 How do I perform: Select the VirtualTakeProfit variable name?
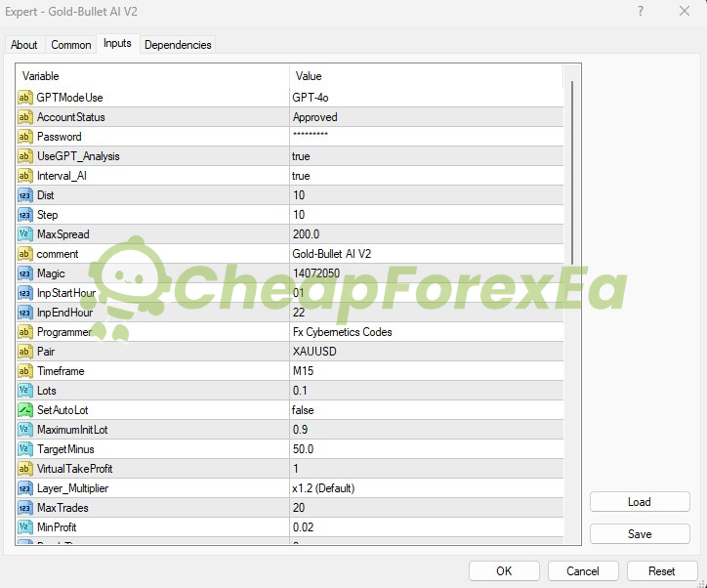tap(75, 469)
